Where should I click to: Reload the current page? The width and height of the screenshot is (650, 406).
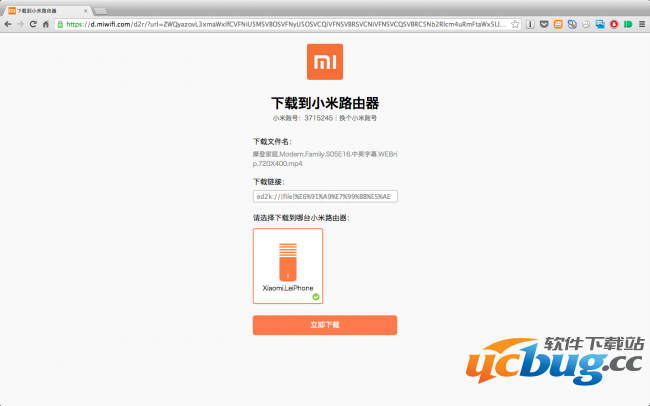pyautogui.click(x=33, y=23)
